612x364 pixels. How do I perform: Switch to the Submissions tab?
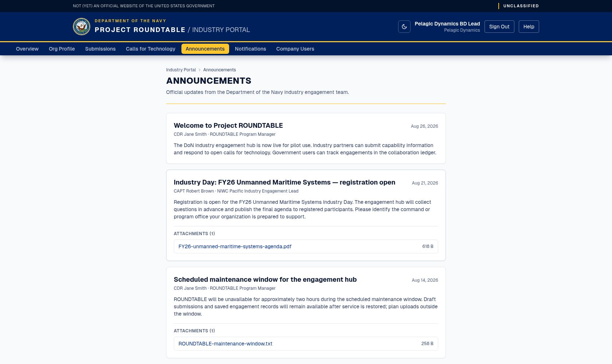[101, 49]
